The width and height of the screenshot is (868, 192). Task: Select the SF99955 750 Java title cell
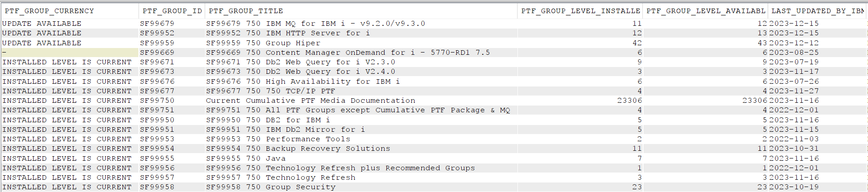pyautogui.click(x=361, y=158)
